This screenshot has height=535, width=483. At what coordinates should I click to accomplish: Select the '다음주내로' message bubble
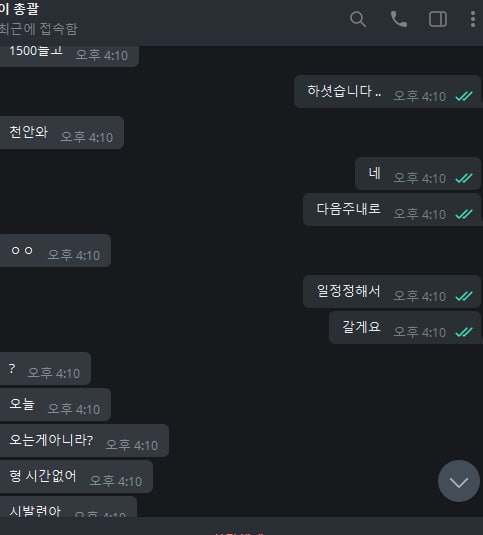click(392, 210)
